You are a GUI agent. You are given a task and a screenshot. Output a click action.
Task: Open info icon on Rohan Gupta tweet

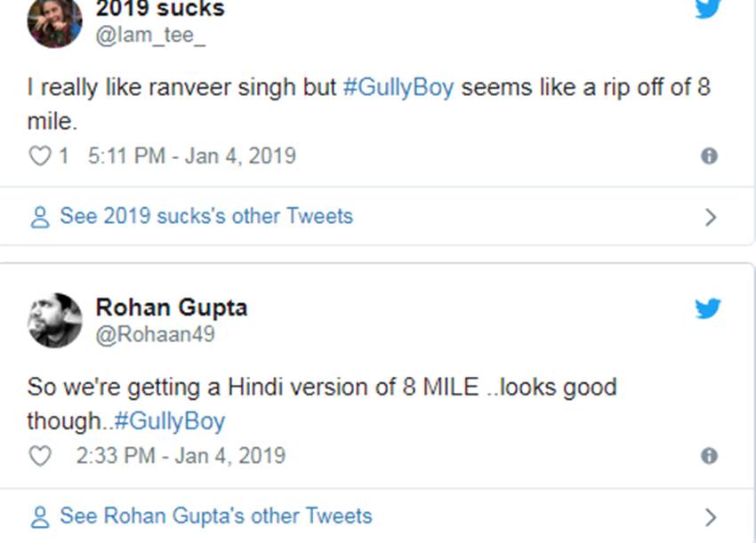click(x=709, y=456)
